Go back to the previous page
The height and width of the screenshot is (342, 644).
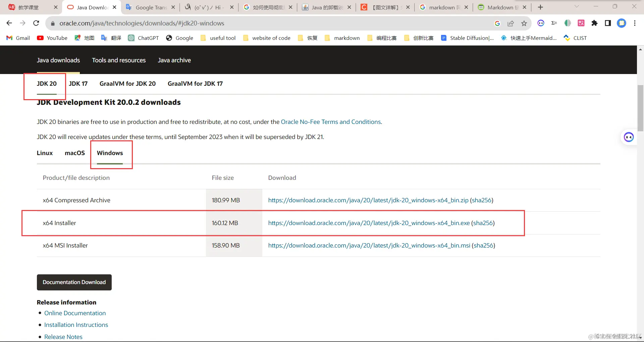pyautogui.click(x=9, y=23)
